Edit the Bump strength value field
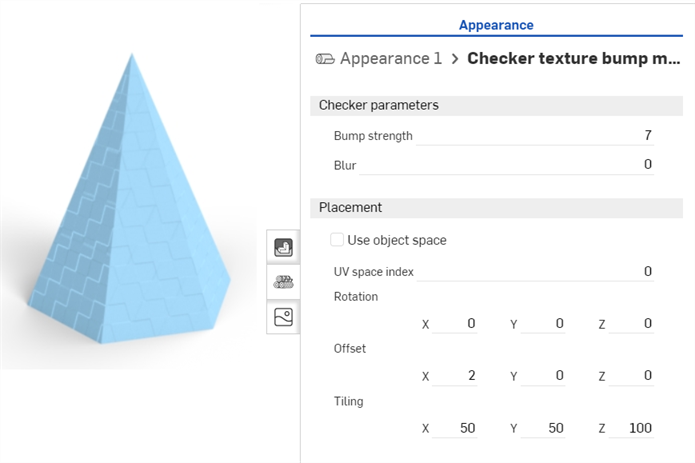The image size is (695, 463). 535,135
